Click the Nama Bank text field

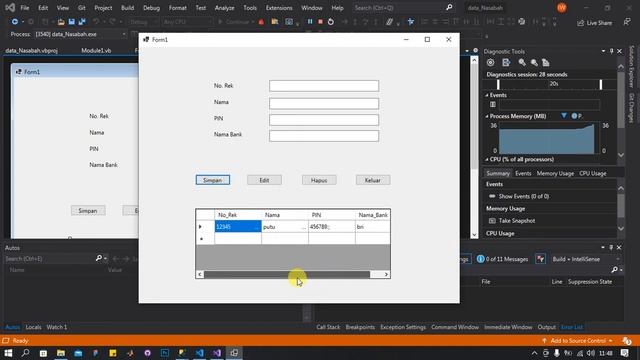point(324,136)
